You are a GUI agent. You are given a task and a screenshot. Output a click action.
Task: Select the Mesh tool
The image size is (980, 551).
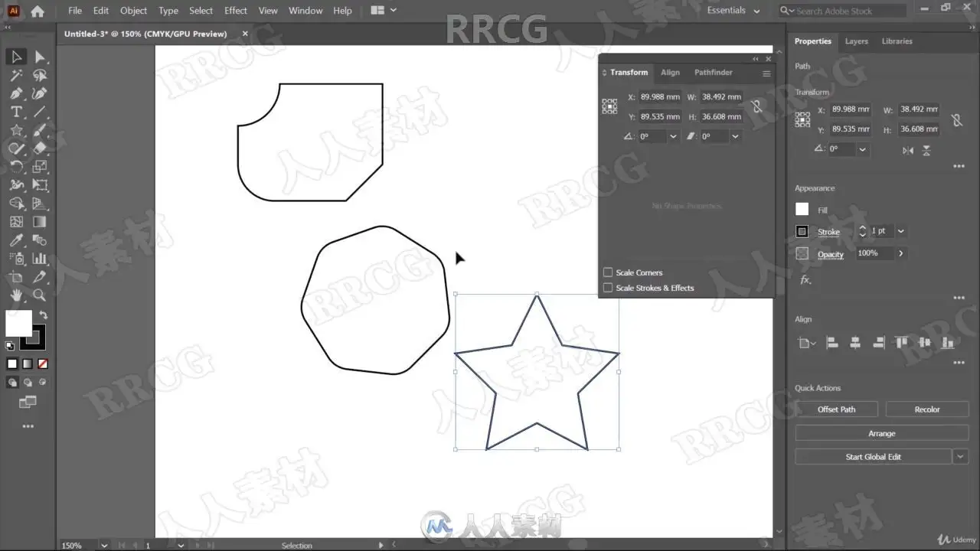[16, 222]
